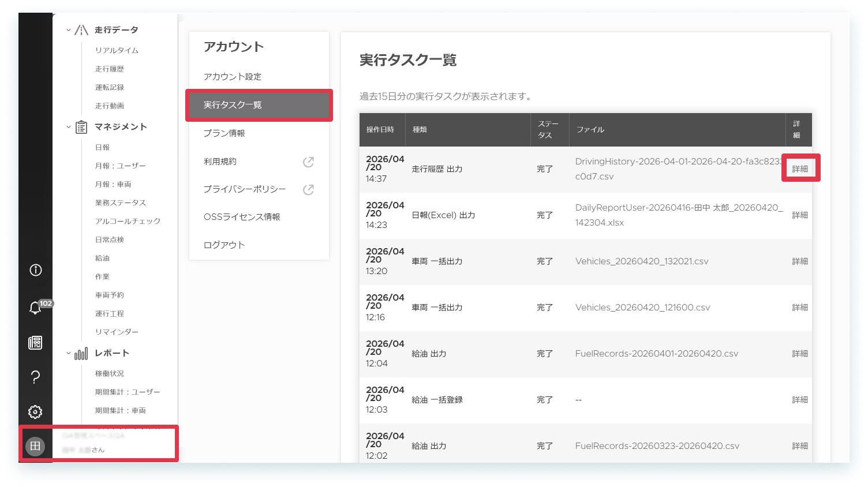Viewport: 868px width, 487px height.
Task: Collapse the レポート section chevron
Action: 68,353
